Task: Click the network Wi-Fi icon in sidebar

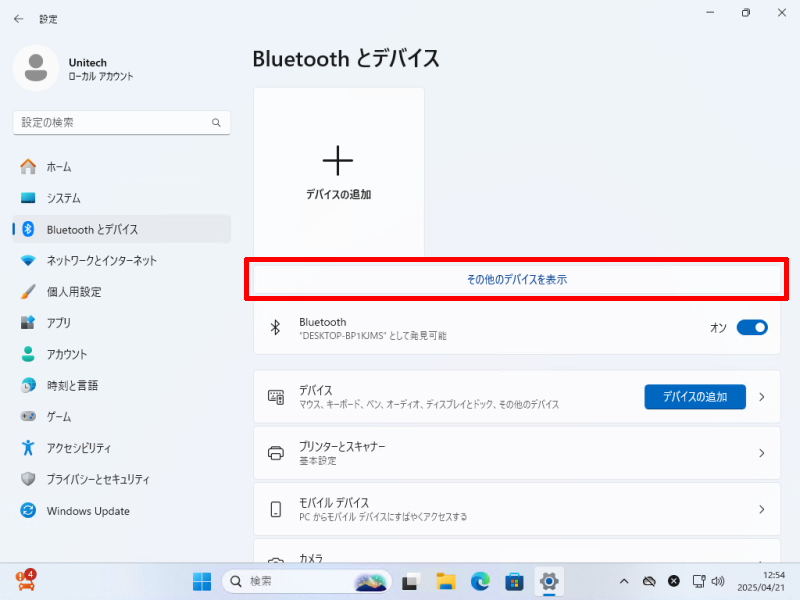Action: [x=28, y=260]
